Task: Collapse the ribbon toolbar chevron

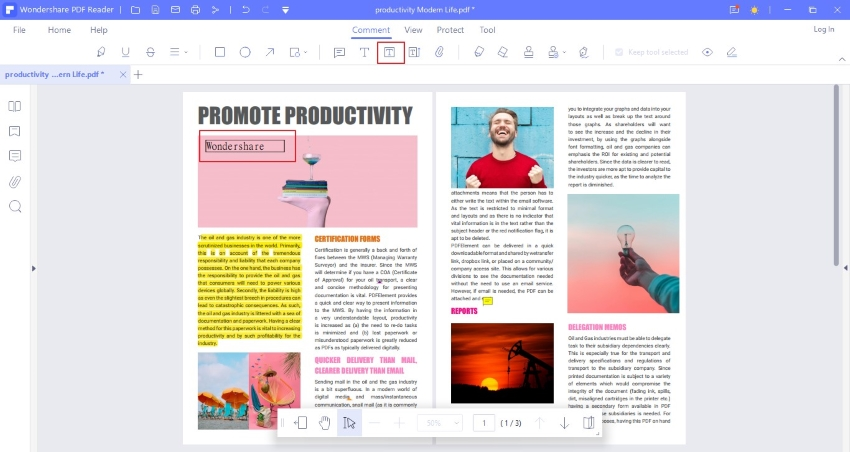Action: pyautogui.click(x=842, y=59)
